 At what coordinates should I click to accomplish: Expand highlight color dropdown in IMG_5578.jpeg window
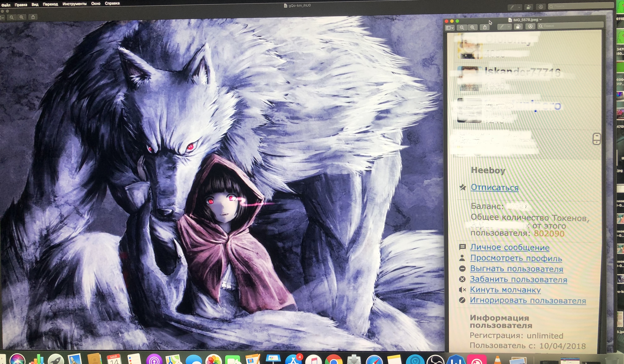(509, 27)
